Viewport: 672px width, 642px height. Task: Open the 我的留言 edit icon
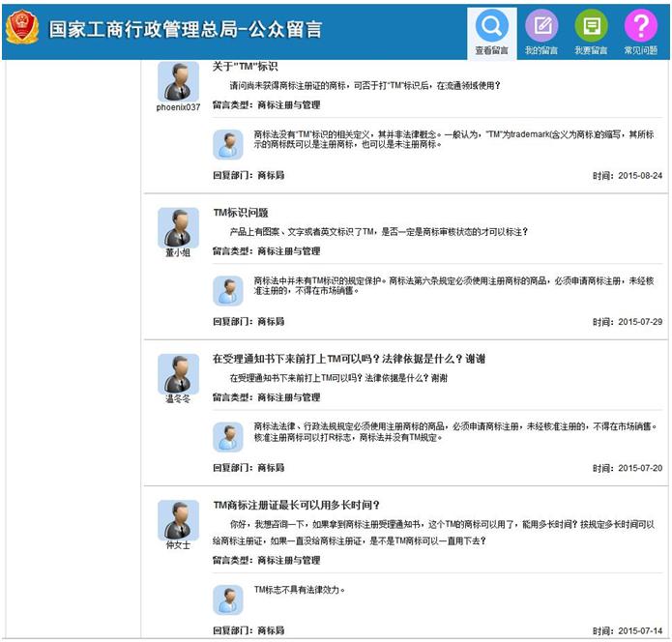pos(541,26)
